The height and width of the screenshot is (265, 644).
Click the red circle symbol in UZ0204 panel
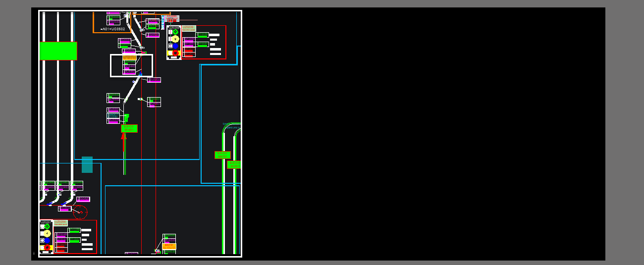coord(47,247)
